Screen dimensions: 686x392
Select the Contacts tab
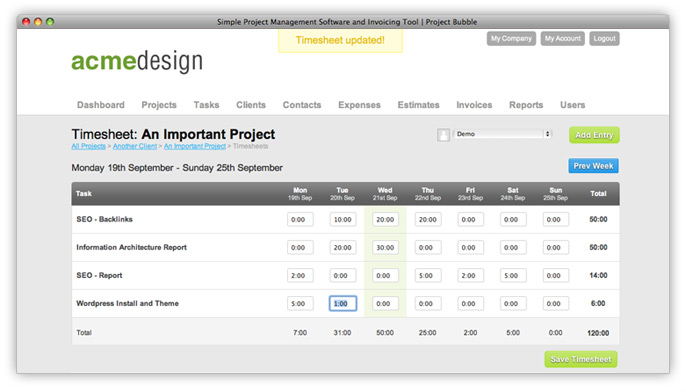[302, 105]
